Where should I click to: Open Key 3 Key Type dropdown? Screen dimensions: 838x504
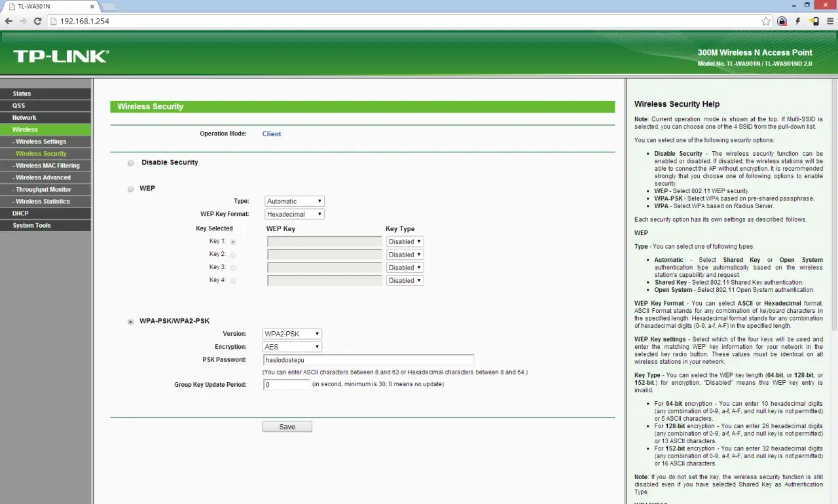coord(405,268)
